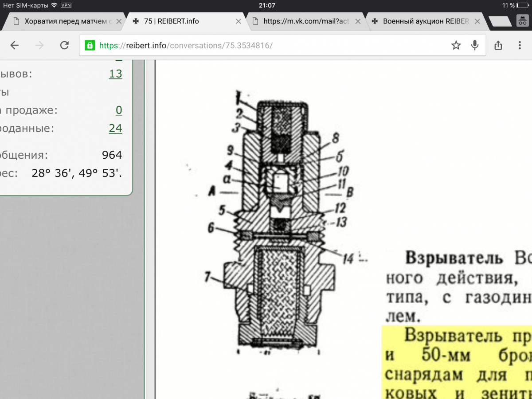The image size is (532, 399).
Task: Tap the green lock security icon
Action: 90,45
